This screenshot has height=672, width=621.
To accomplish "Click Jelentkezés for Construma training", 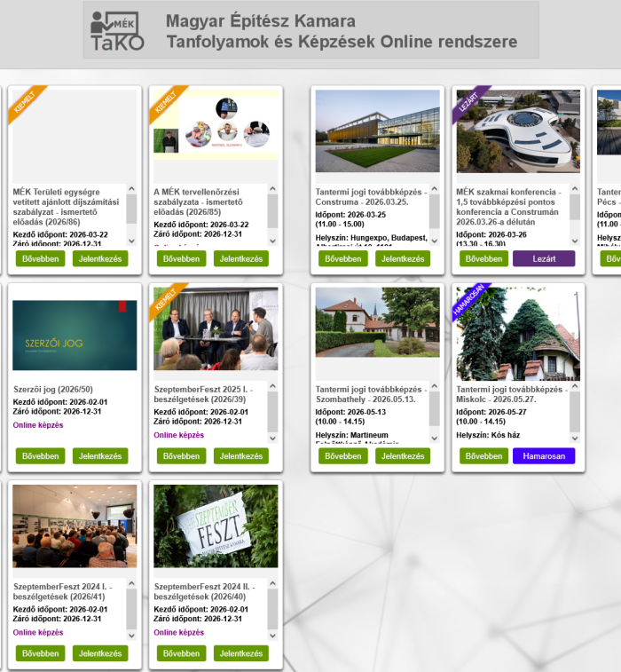I will tap(402, 259).
